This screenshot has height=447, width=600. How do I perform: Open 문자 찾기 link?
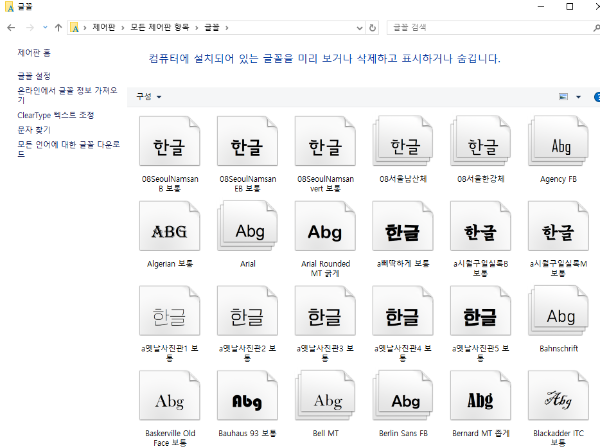tap(34, 130)
